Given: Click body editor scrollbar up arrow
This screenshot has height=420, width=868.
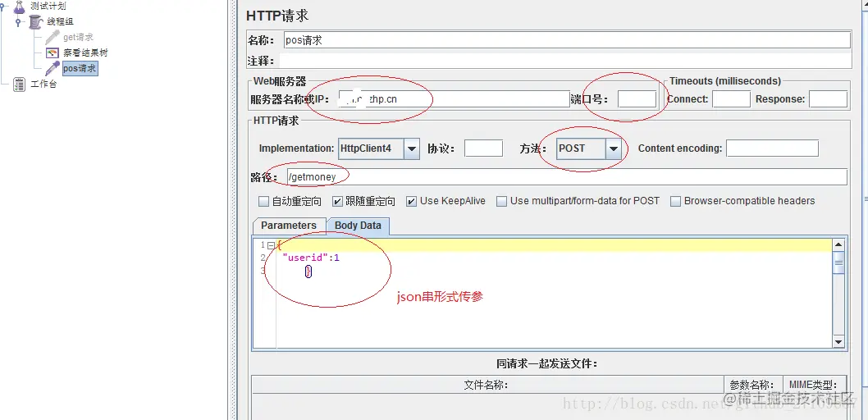Looking at the screenshot, I should click(838, 245).
